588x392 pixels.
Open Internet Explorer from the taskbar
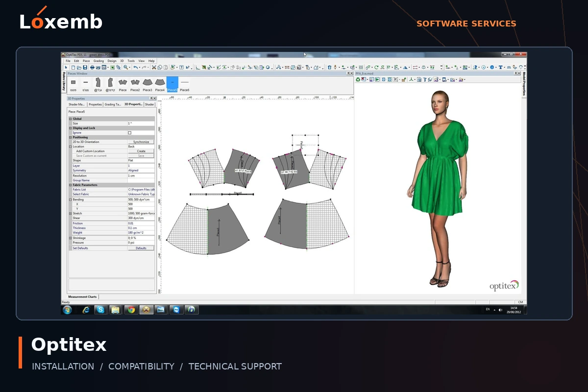pos(86,310)
